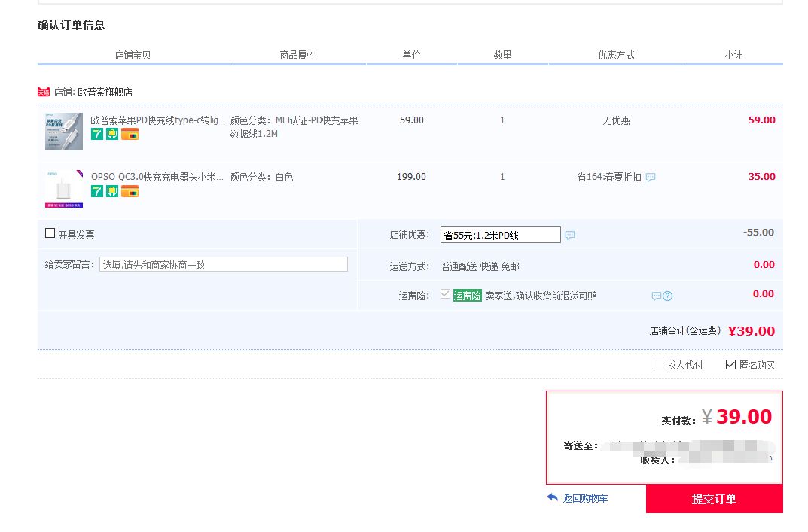Open the 欧普索旗舰店 store link

click(105, 93)
